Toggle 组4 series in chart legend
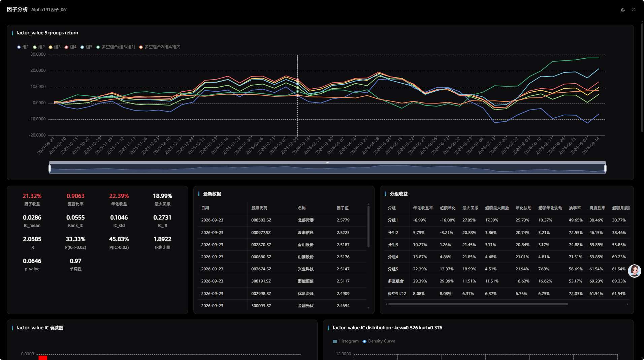This screenshot has width=644, height=360. [70, 47]
